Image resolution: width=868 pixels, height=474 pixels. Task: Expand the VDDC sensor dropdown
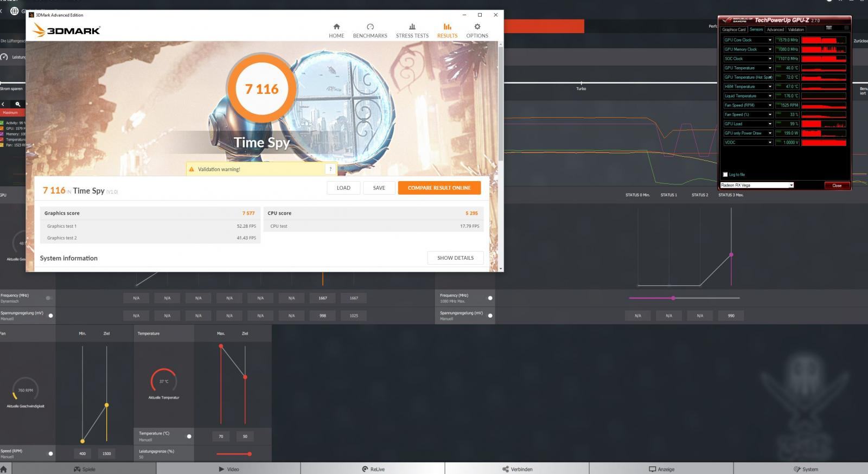click(x=769, y=142)
